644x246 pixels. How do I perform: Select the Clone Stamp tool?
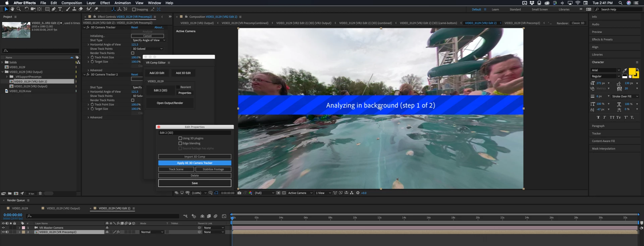74,9
